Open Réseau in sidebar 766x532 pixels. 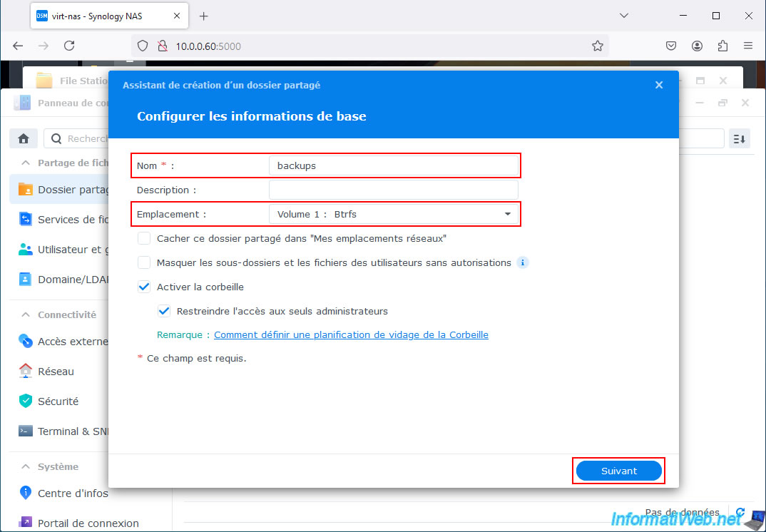58,372
